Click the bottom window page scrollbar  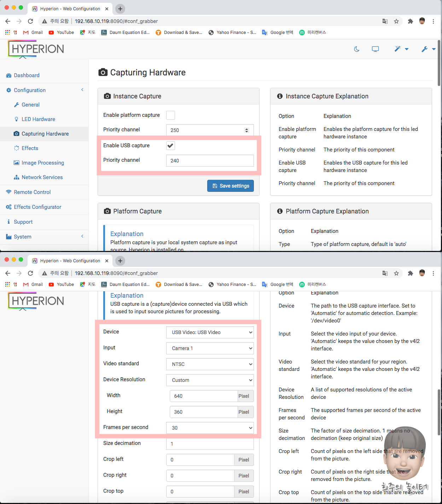439,412
